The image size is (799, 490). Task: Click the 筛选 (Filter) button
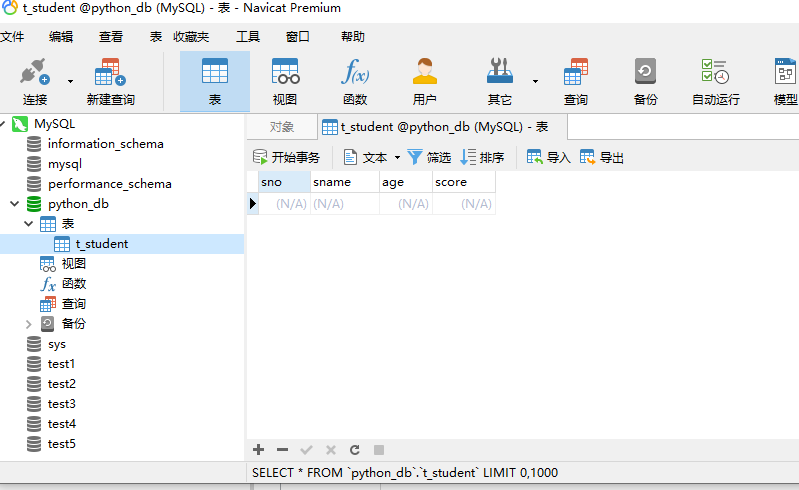(x=429, y=157)
